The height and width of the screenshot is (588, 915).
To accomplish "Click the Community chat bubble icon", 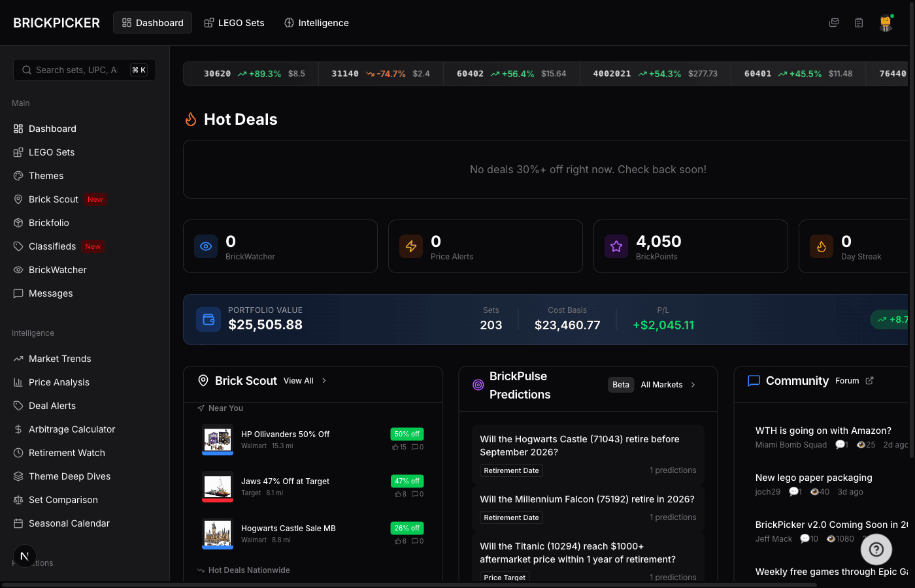I will tap(754, 380).
